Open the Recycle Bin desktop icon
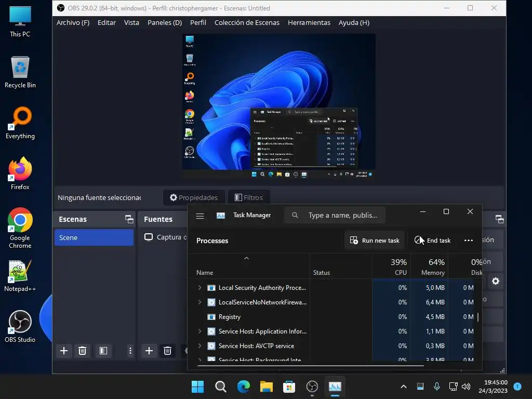 (x=20, y=72)
